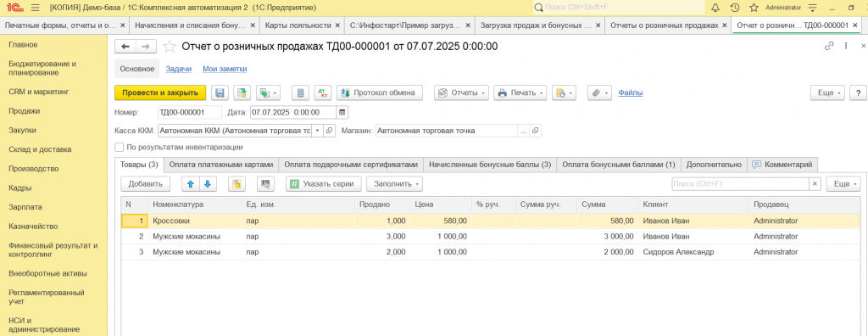The width and height of the screenshot is (868, 336).
Task: Click the document movements list icon
Action: 301,92
